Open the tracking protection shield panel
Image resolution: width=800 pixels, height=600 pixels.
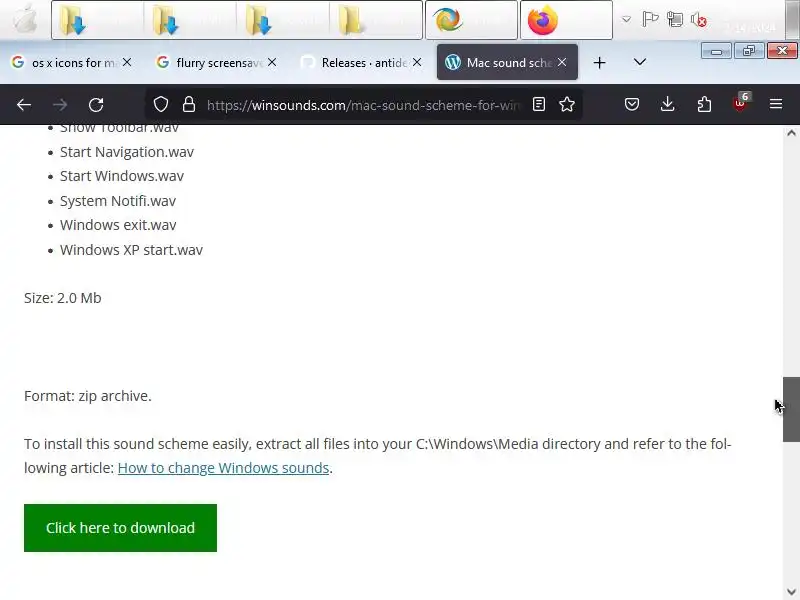tap(161, 105)
